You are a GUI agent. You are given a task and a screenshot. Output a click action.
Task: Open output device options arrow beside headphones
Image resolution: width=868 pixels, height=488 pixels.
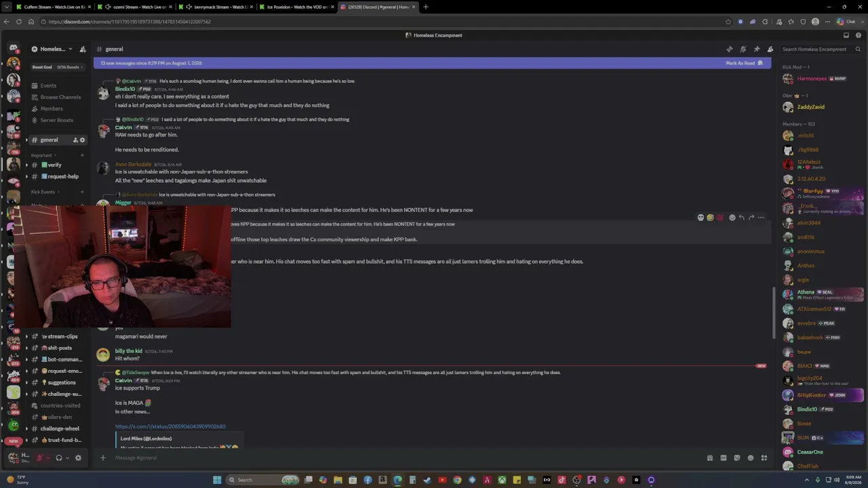pos(66,457)
